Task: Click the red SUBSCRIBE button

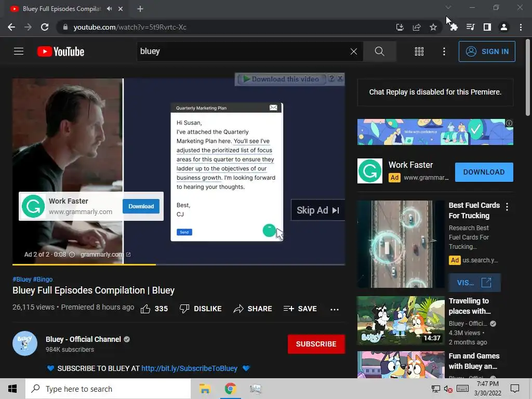Action: [x=316, y=344]
